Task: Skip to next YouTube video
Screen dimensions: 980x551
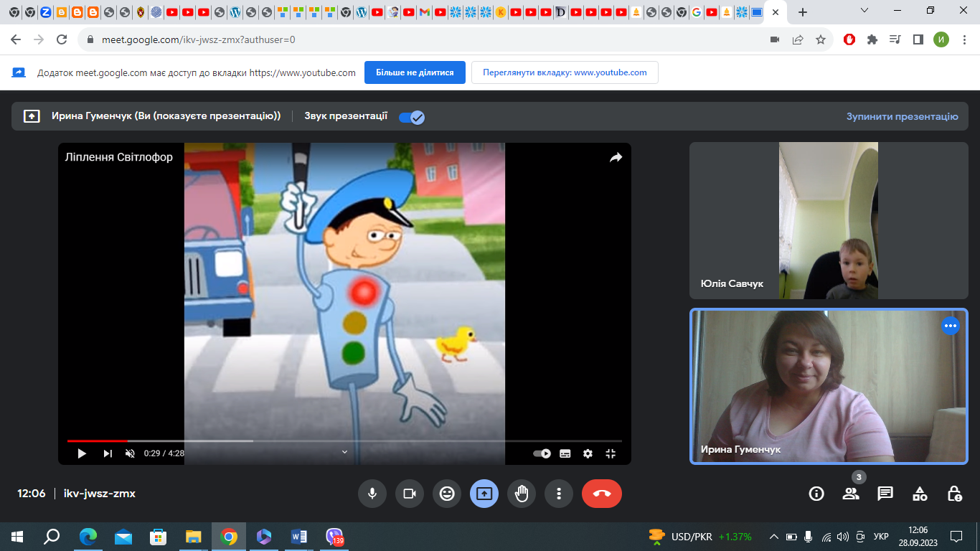Action: coord(108,453)
